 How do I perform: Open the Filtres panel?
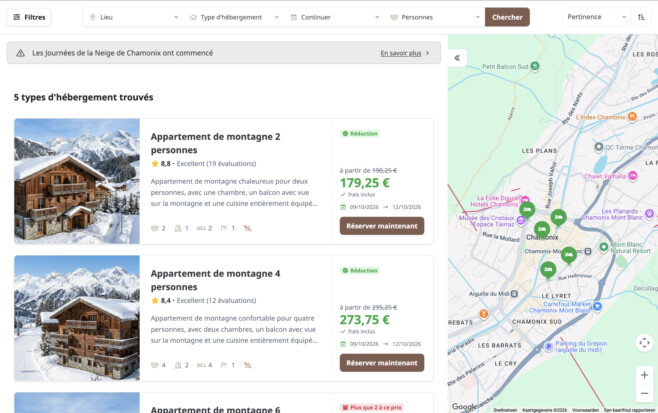[x=29, y=17]
